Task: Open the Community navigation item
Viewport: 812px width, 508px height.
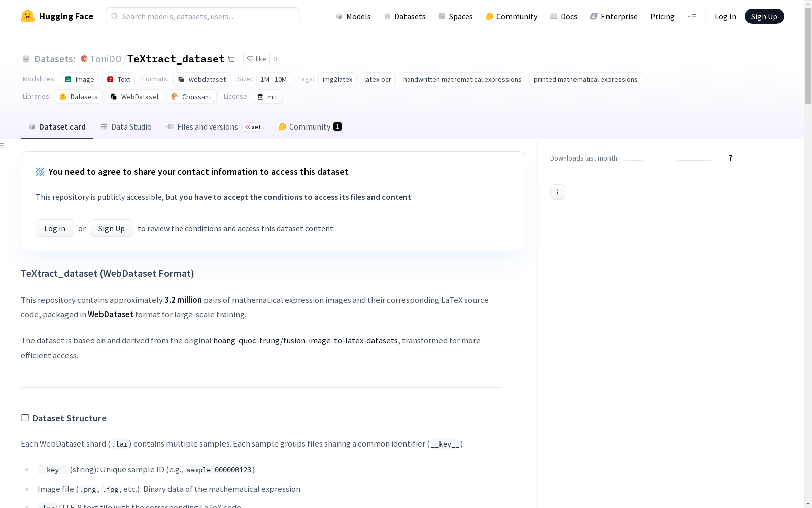Action: 512,16
